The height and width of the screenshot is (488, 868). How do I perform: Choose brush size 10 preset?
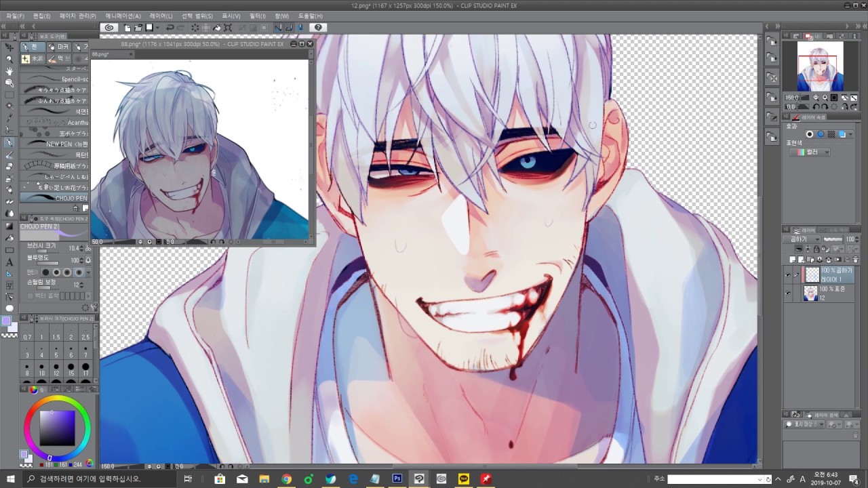tap(41, 369)
